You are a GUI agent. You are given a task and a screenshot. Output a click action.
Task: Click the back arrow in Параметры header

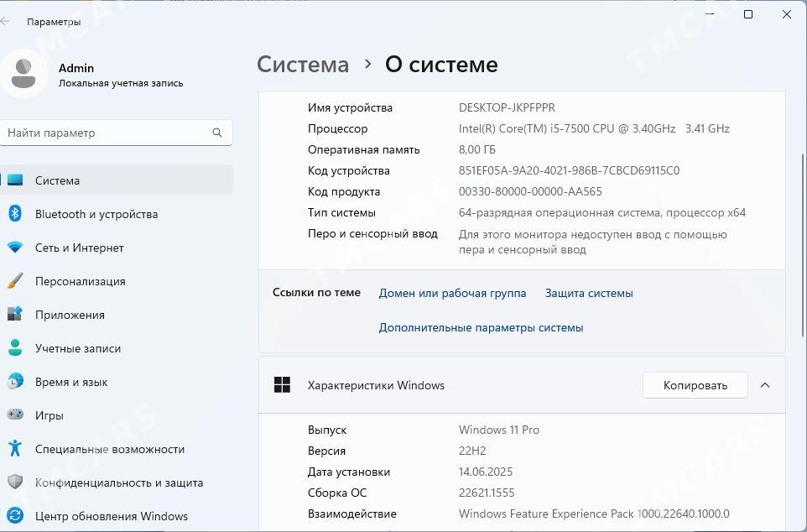pos(5,22)
